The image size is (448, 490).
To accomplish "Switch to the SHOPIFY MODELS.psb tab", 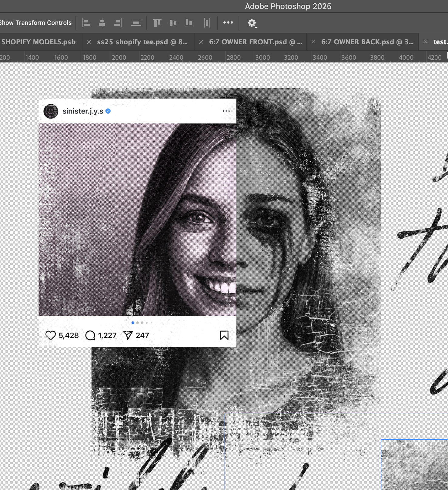I will click(38, 42).
